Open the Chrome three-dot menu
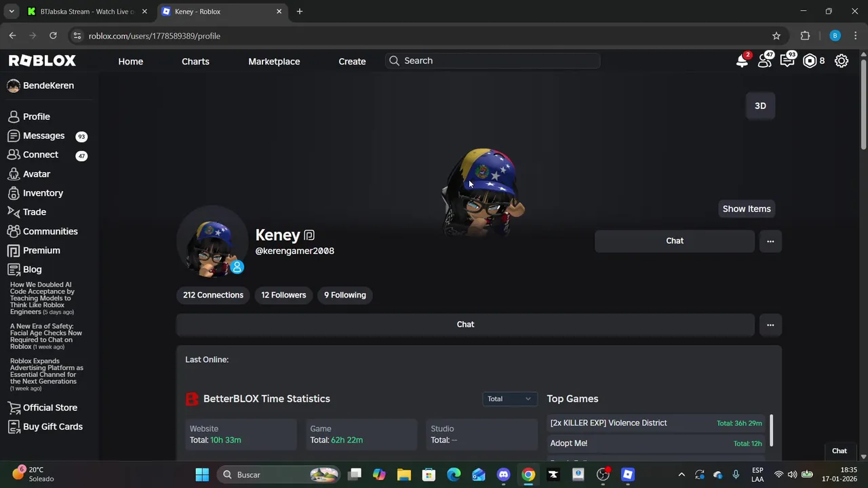 856,36
